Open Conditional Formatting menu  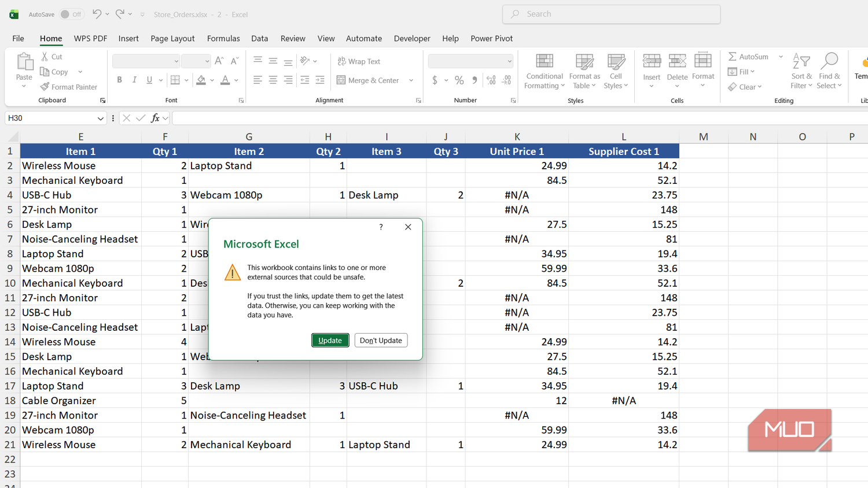[545, 71]
